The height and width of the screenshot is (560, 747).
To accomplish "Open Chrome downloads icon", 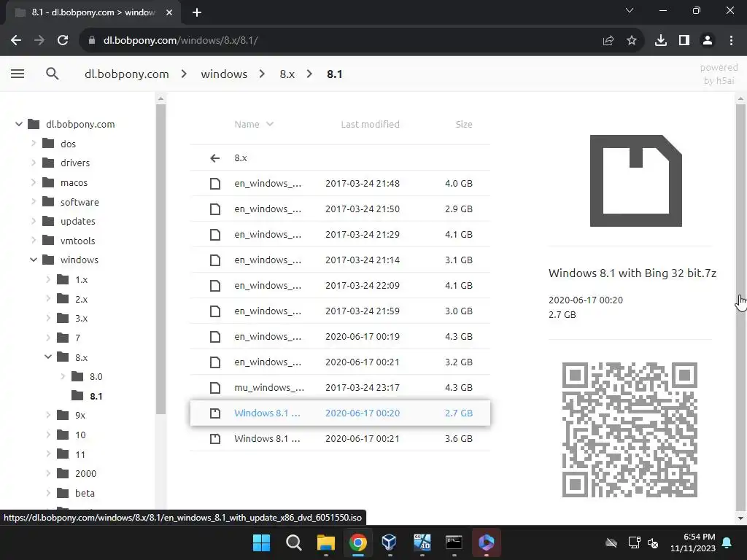I will [661, 41].
